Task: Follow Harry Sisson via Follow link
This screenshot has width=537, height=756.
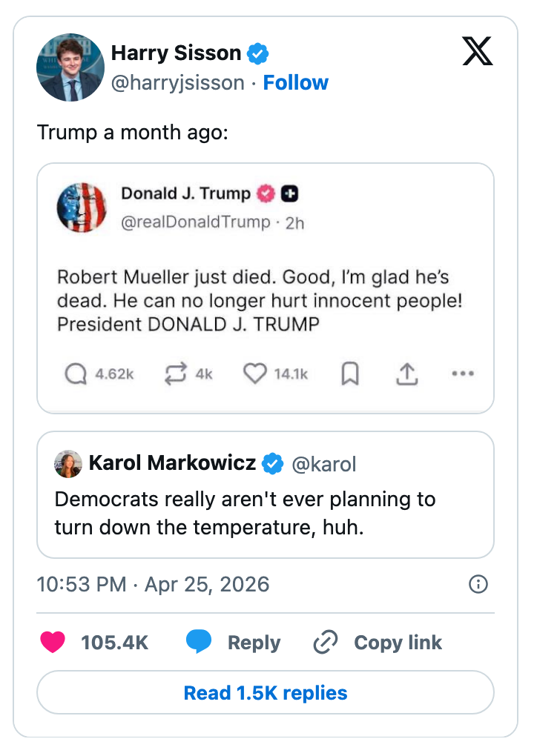Action: 296,83
